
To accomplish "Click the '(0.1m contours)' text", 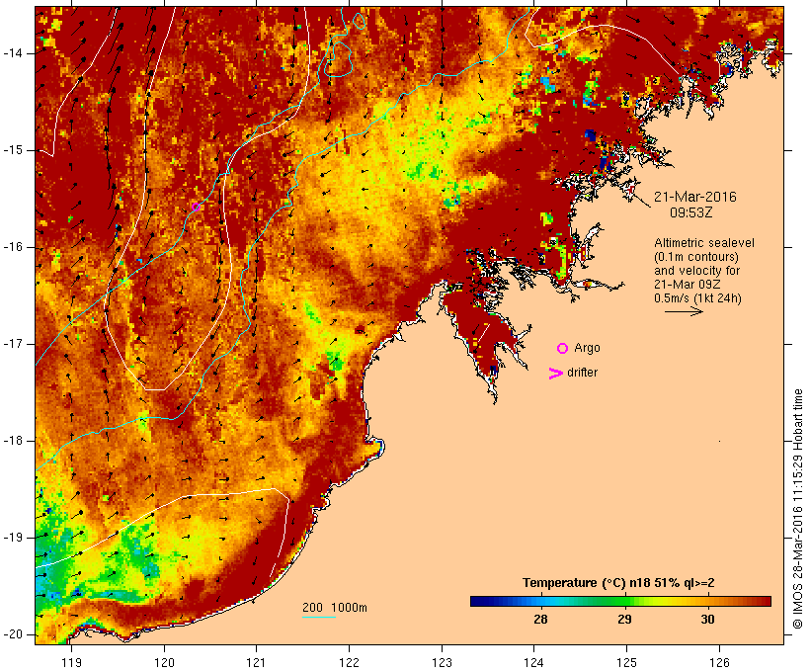I will [695, 257].
